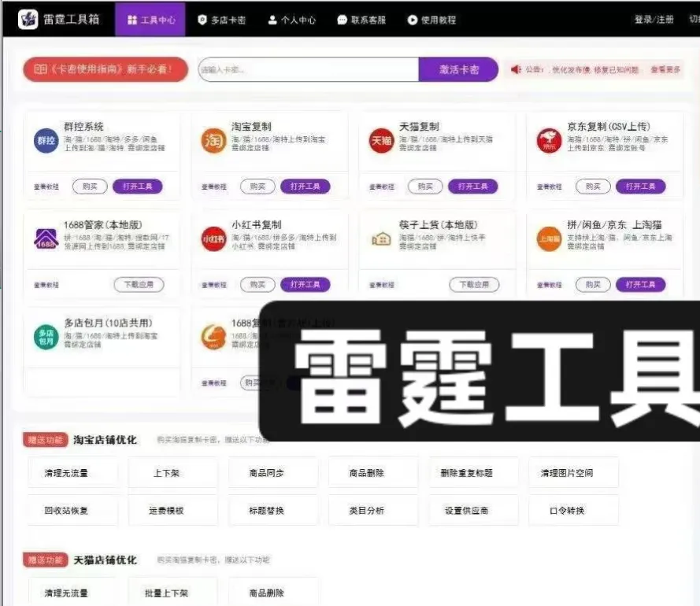This screenshot has width=700, height=606.
Task: Select 批量上下架 under 天猫店铺优化
Action: [173, 592]
